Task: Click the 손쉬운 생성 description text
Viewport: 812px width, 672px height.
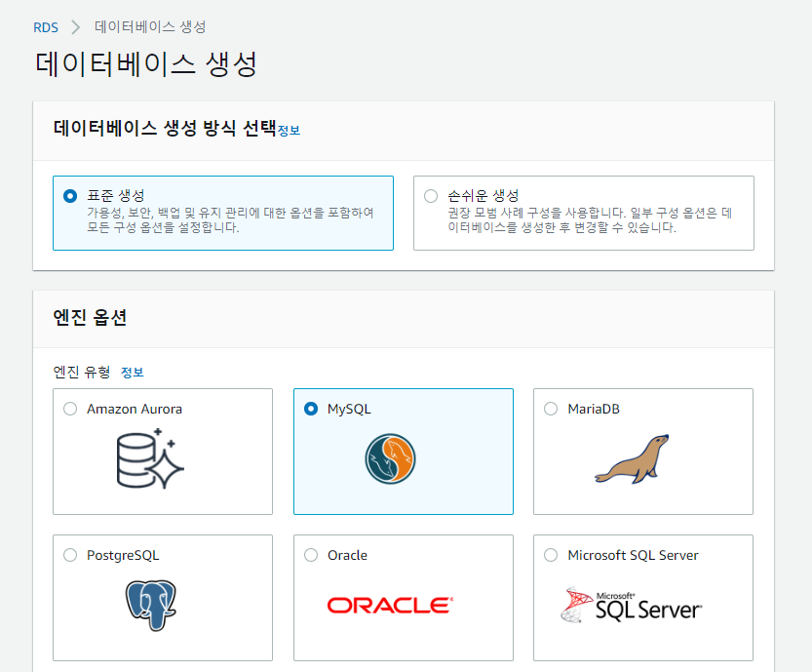Action: (590, 220)
